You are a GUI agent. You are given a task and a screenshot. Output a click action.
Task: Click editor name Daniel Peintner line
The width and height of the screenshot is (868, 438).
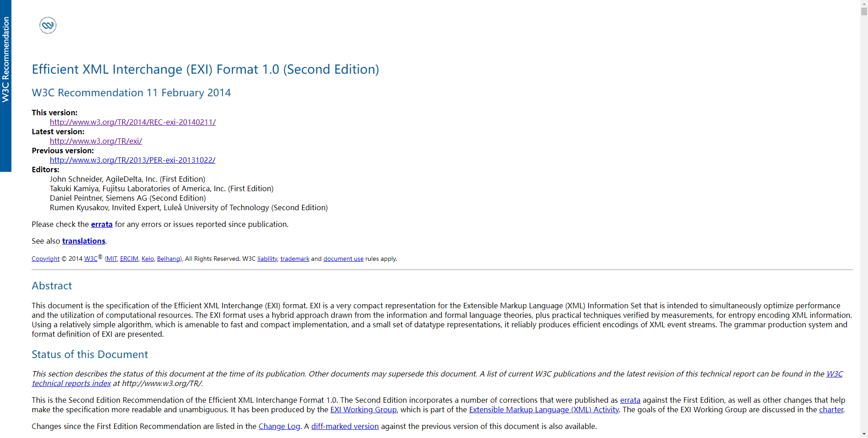click(x=128, y=198)
